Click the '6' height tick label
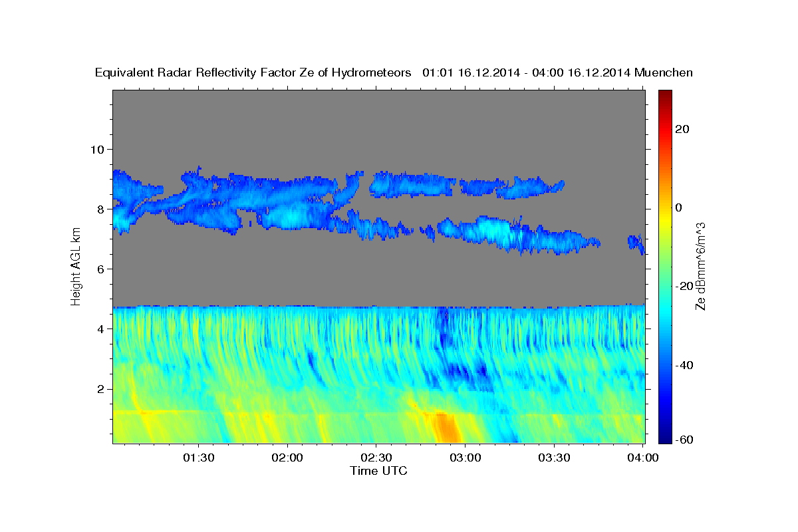Viewport: 798px width, 532px height. 101,269
